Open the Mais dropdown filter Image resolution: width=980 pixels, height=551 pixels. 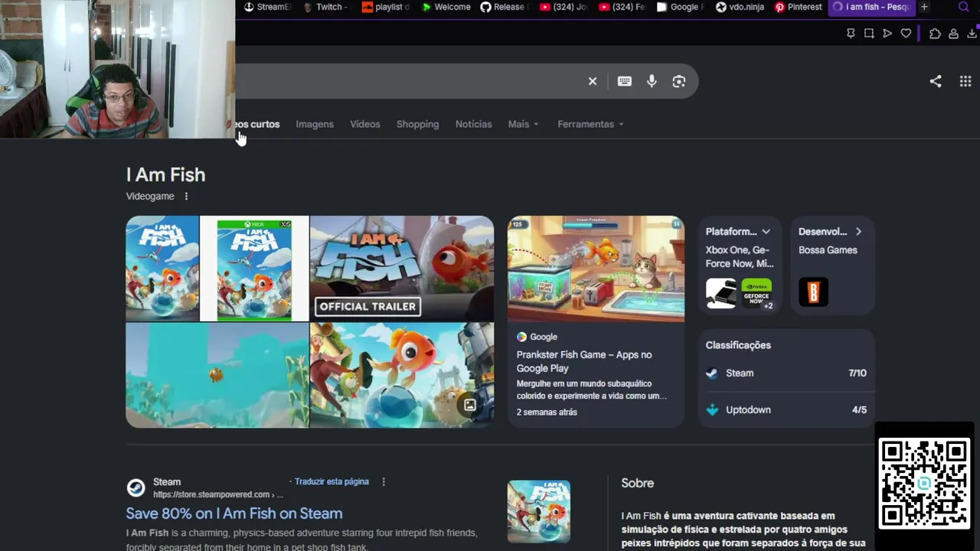click(x=524, y=124)
